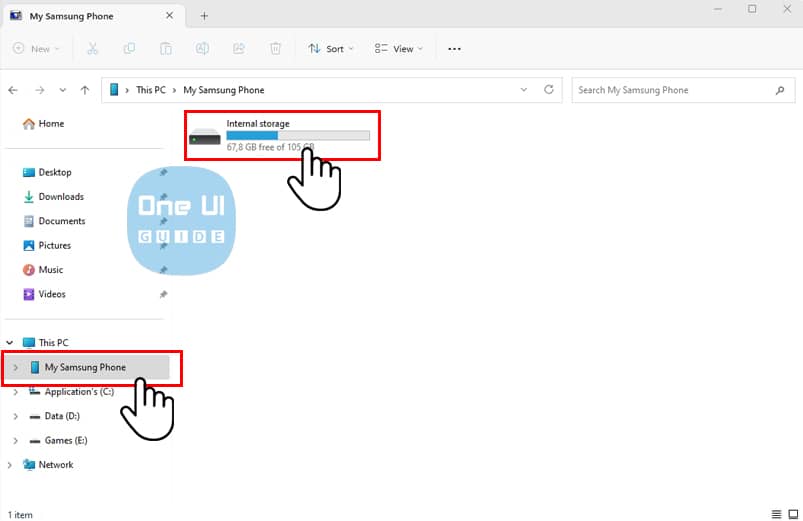
Task: Go up one folder with Up arrow
Action: click(x=86, y=90)
